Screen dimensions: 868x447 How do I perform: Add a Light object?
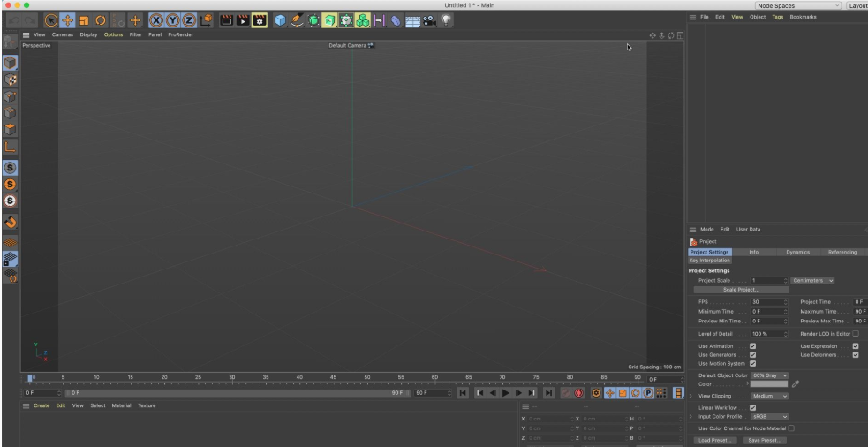pos(446,20)
